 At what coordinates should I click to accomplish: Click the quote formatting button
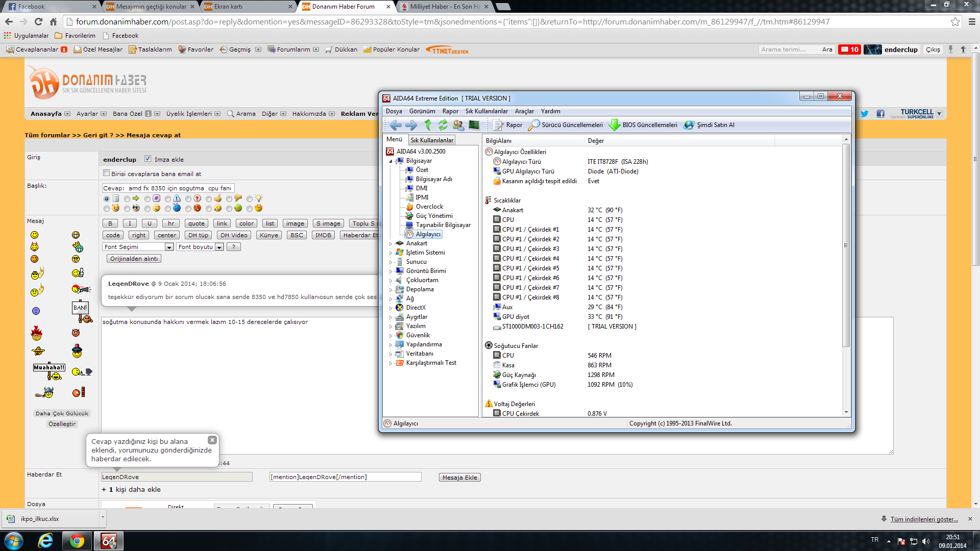pyautogui.click(x=196, y=223)
